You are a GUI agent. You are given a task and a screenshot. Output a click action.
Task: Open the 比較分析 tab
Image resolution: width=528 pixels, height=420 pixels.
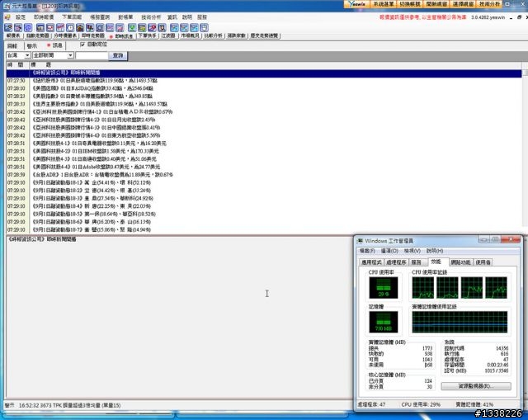(x=213, y=35)
